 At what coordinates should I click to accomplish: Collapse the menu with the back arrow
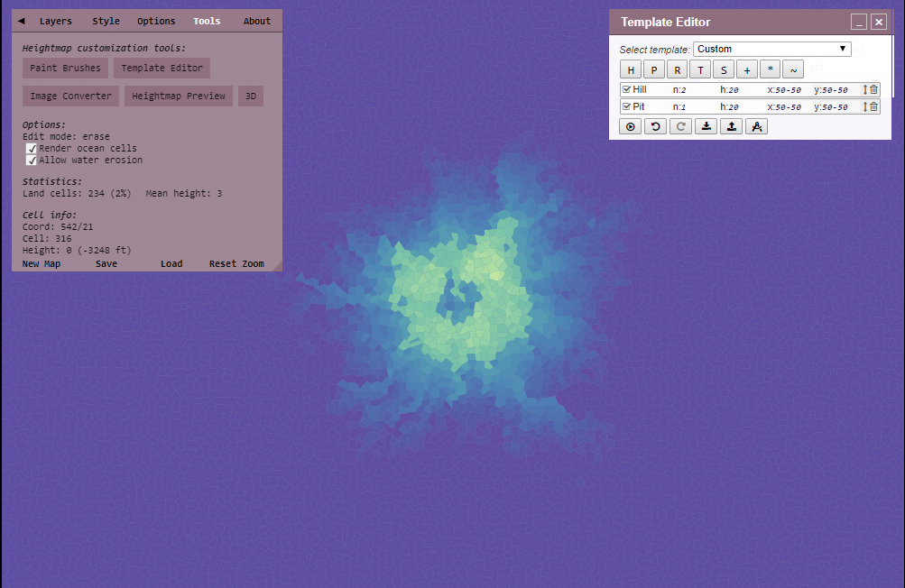click(x=22, y=20)
